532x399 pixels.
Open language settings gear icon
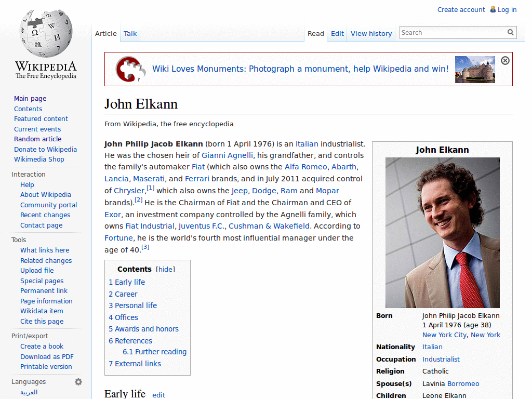tap(78, 382)
